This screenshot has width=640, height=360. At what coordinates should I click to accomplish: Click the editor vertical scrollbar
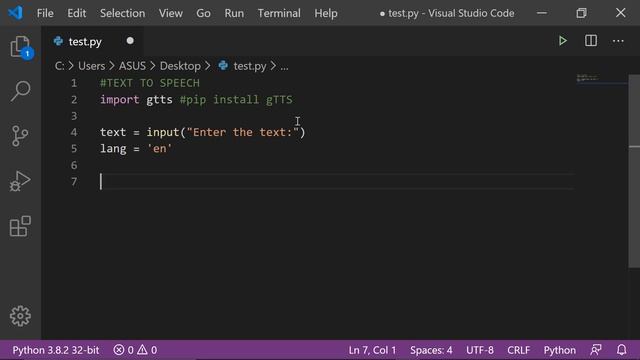point(634,171)
